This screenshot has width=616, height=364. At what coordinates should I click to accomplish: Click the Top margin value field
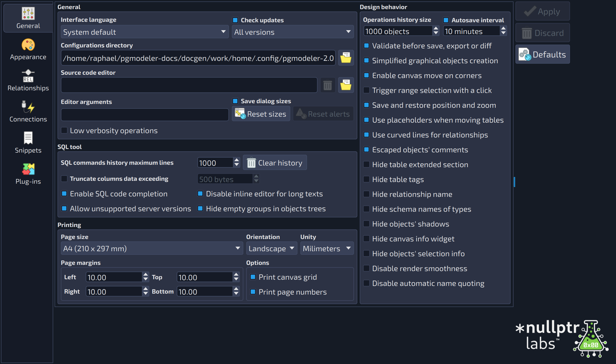tap(205, 277)
